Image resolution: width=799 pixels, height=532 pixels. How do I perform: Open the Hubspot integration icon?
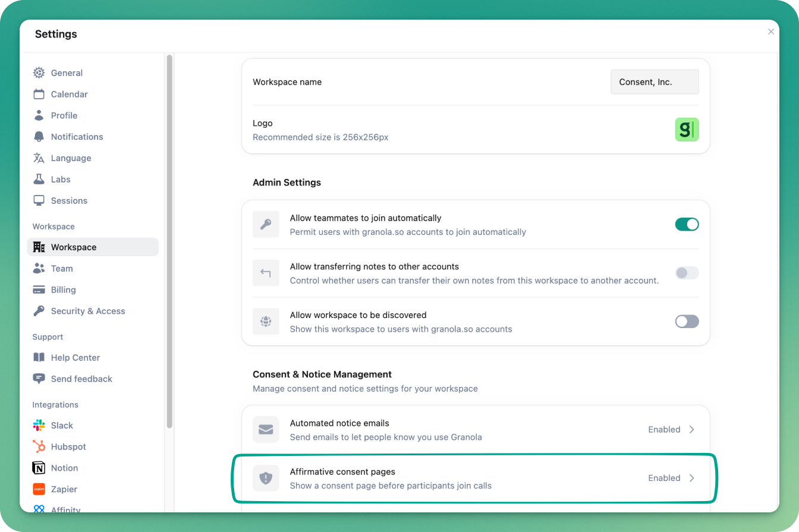tap(39, 447)
